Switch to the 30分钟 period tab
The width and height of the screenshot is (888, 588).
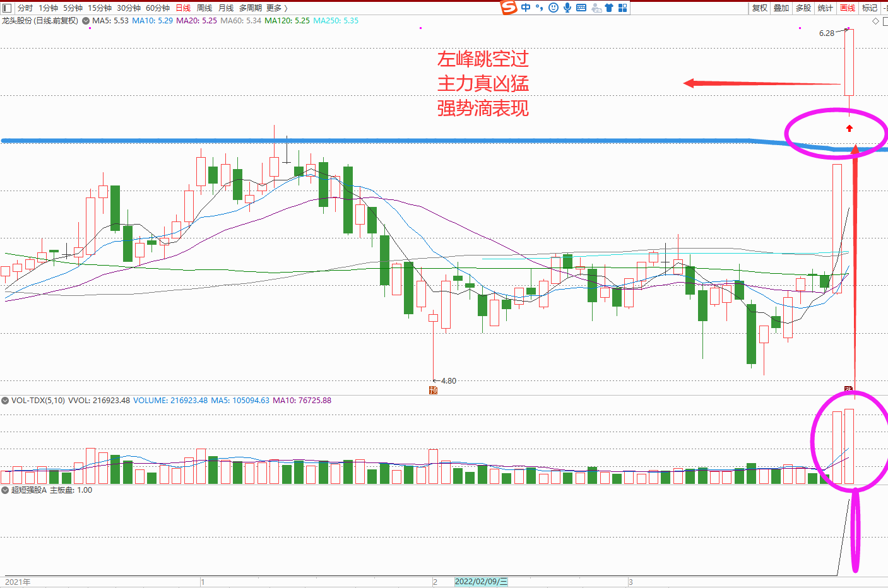[129, 8]
